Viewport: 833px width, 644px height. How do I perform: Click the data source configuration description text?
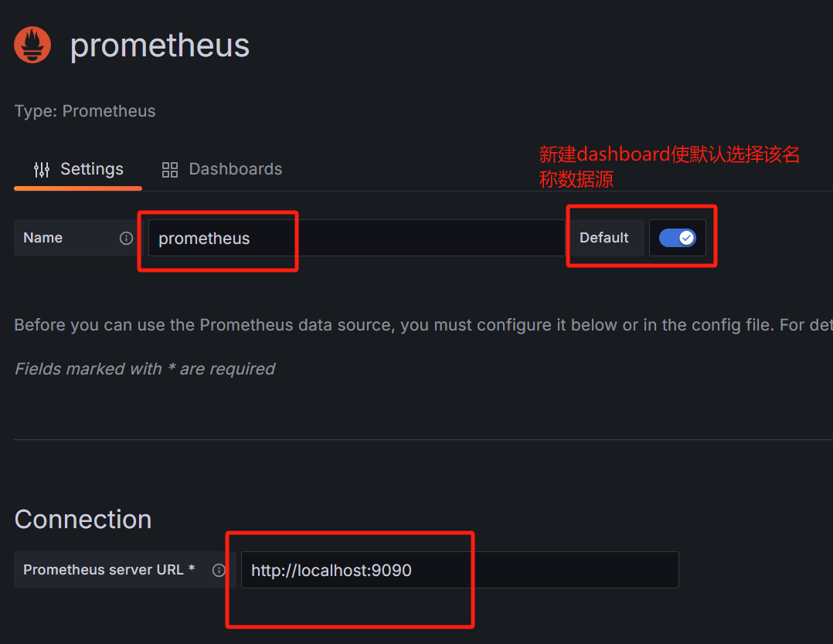pyautogui.click(x=423, y=324)
